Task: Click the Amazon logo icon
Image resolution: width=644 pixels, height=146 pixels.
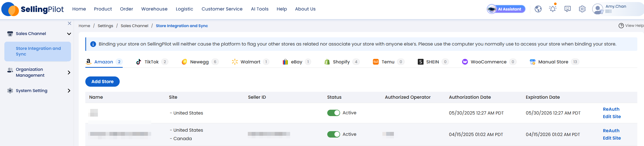Action: pyautogui.click(x=88, y=62)
